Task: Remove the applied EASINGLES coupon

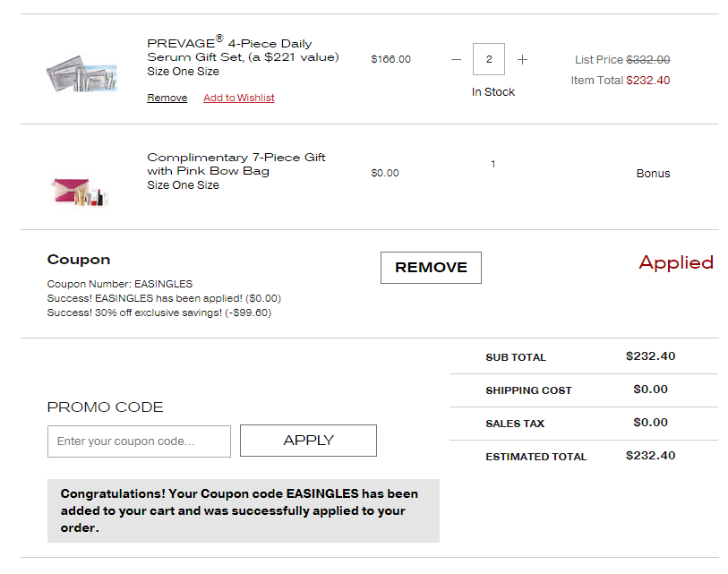Action: click(431, 268)
